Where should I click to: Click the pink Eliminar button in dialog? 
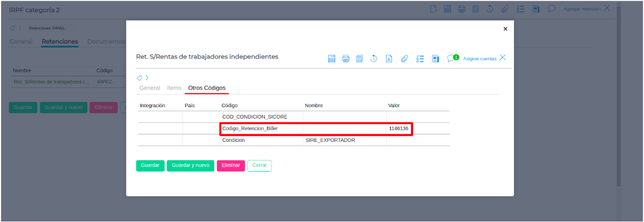pos(231,165)
